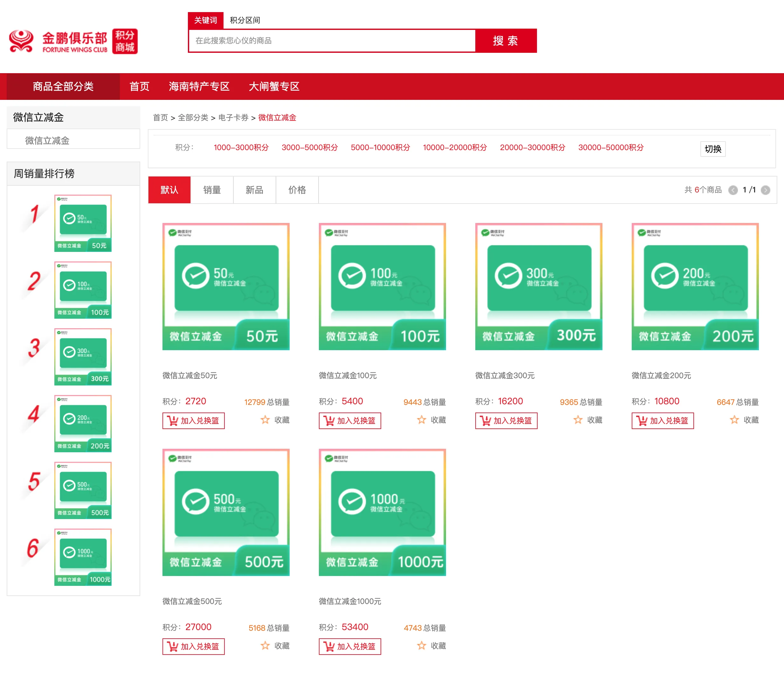This screenshot has height=673, width=784.
Task: Sort products by 新品 tab
Action: tap(254, 190)
